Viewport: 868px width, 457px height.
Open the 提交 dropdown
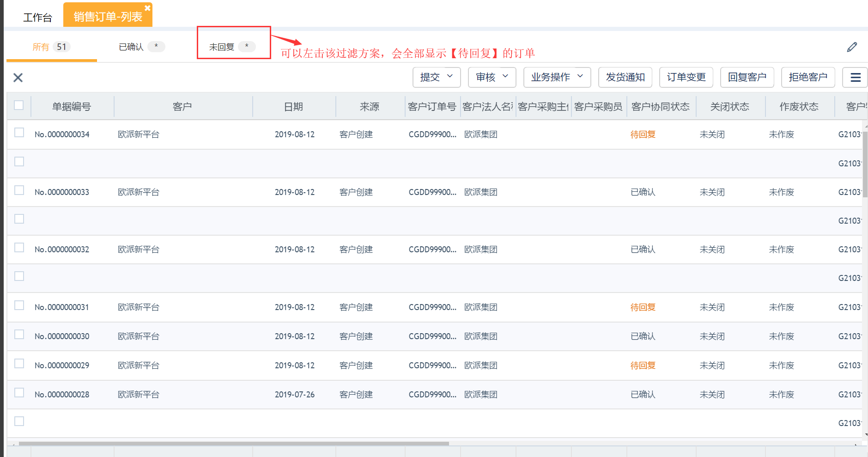coord(437,77)
